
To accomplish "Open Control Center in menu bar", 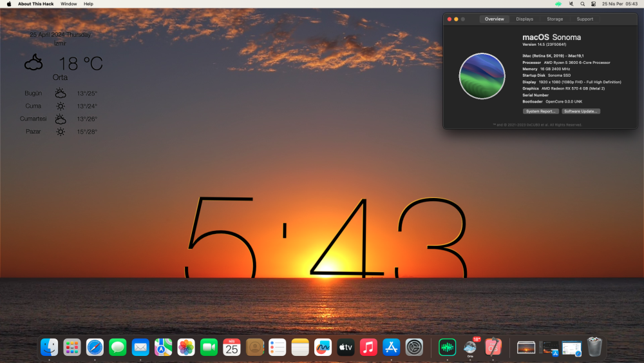I will [594, 4].
